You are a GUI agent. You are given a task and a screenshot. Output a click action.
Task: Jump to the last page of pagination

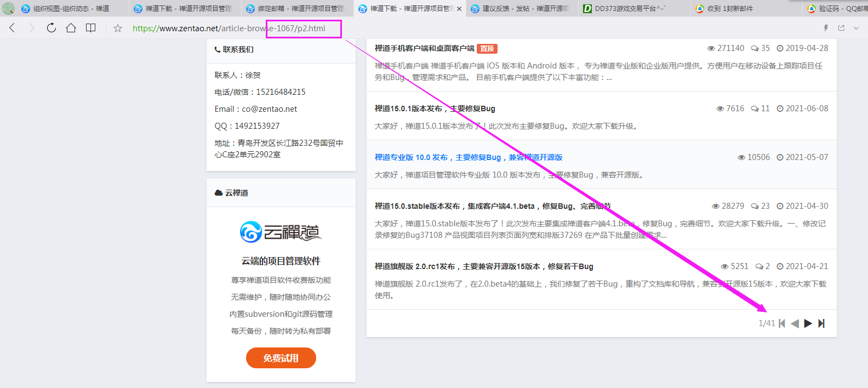pyautogui.click(x=821, y=323)
